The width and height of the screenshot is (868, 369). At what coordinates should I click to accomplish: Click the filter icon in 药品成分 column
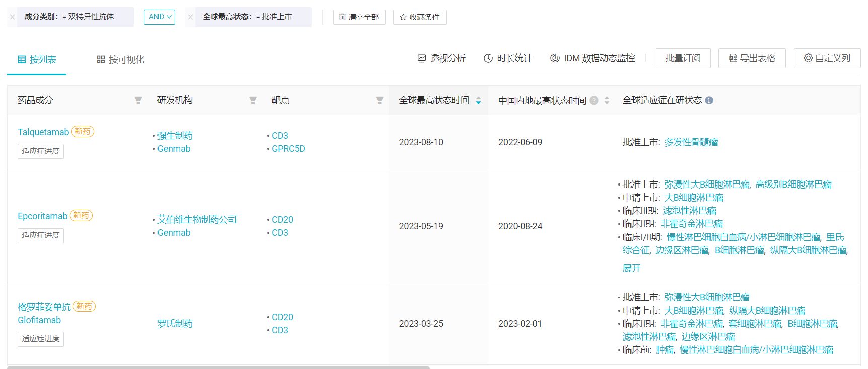click(x=138, y=100)
